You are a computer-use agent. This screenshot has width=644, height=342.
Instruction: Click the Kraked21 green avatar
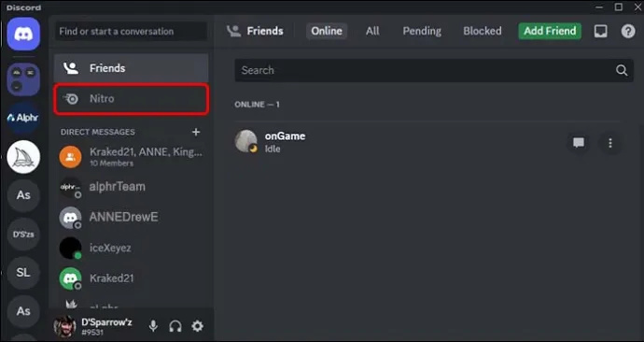click(70, 278)
